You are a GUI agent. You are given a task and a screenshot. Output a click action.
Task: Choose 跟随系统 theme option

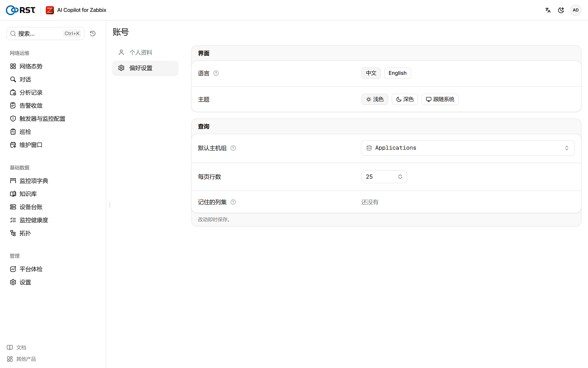[x=440, y=99]
